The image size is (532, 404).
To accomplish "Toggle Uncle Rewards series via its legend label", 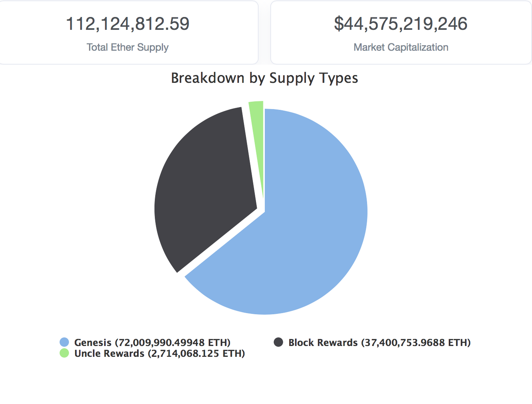I will 160,353.
